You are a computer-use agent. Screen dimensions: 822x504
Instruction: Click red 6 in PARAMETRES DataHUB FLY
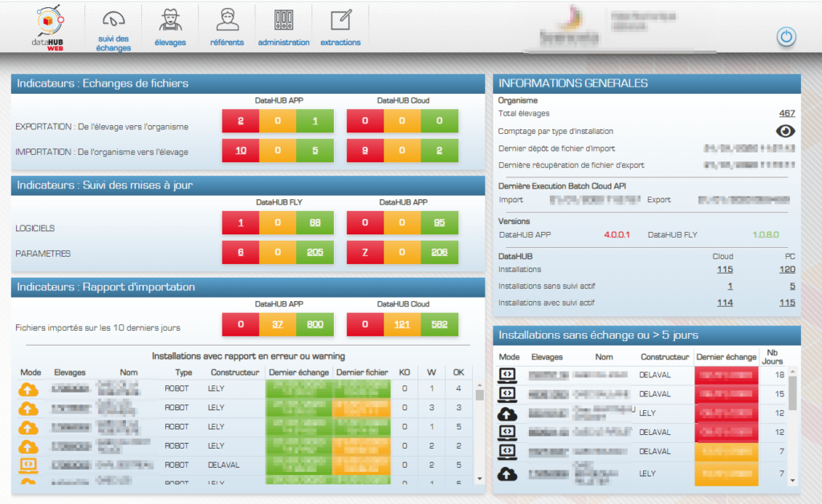coord(241,252)
